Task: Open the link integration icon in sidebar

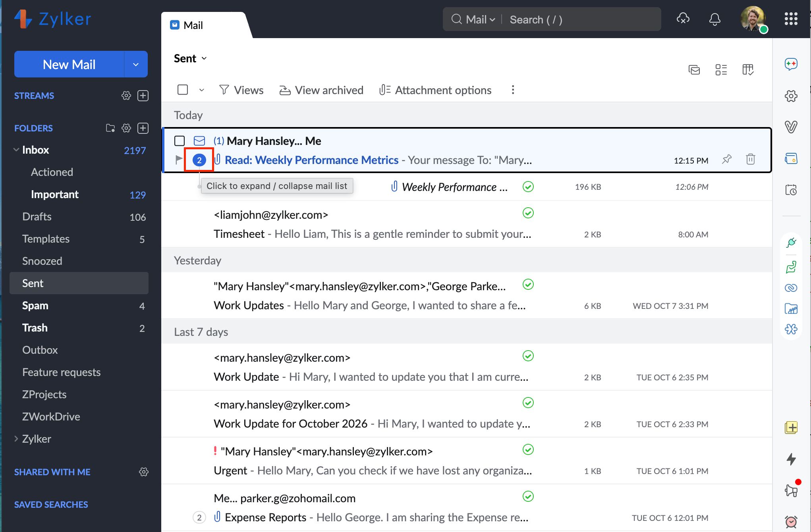Action: point(791,288)
